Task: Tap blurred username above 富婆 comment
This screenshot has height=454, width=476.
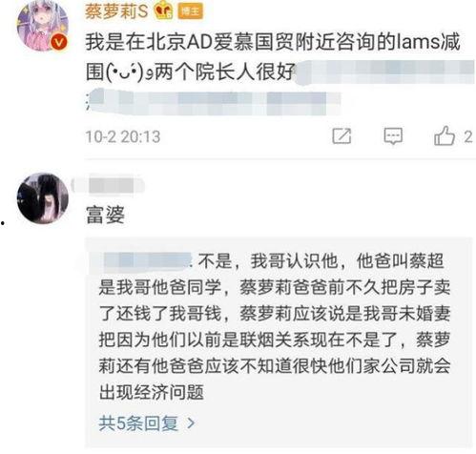Action: 108,185
